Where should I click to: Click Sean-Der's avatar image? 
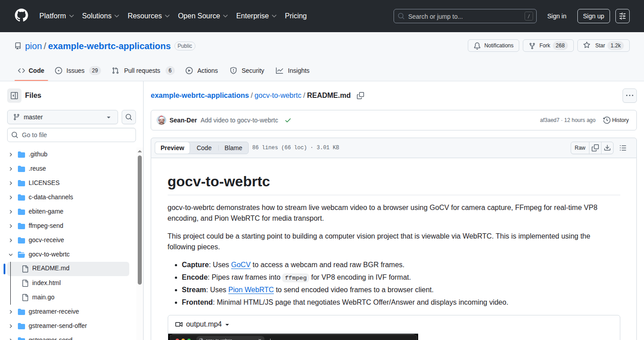[x=161, y=120]
